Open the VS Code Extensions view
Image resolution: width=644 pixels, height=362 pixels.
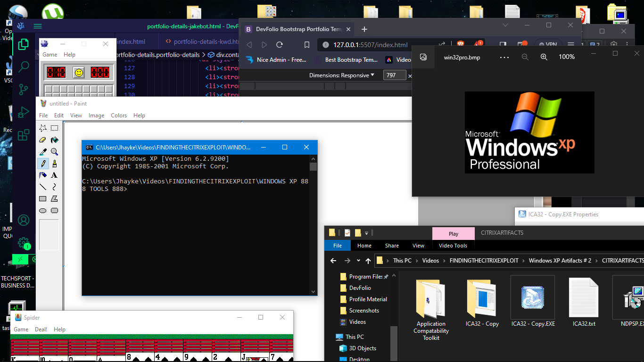point(24,135)
